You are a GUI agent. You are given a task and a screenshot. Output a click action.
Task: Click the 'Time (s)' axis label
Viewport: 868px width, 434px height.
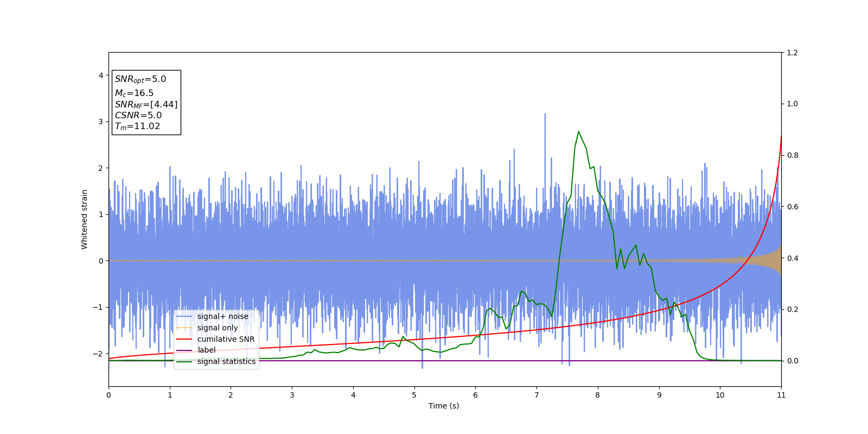(444, 406)
